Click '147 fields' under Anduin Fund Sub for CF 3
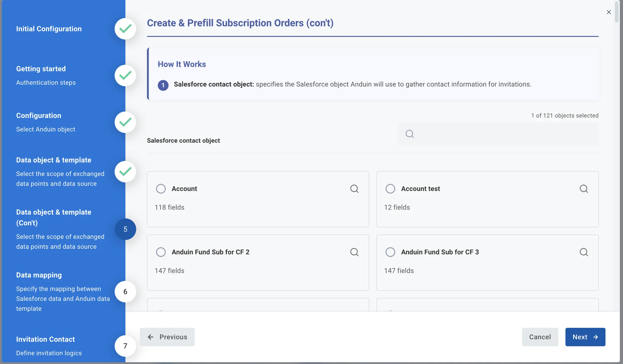Image resolution: width=623 pixels, height=364 pixels. pyautogui.click(x=399, y=271)
